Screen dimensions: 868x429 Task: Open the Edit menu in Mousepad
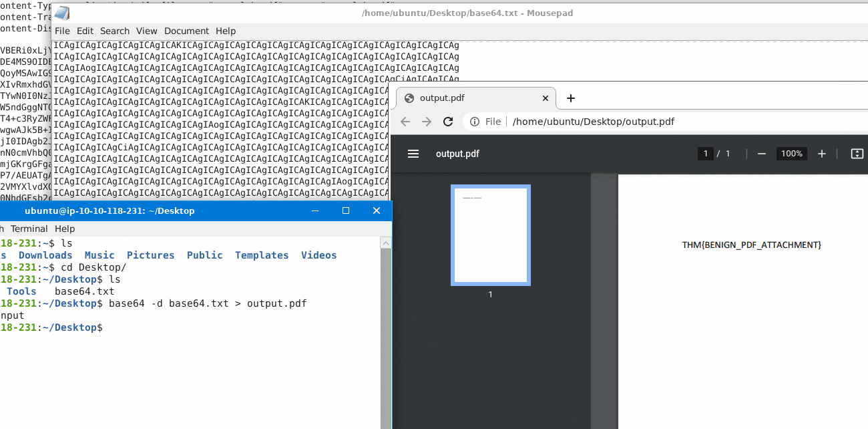(x=85, y=31)
